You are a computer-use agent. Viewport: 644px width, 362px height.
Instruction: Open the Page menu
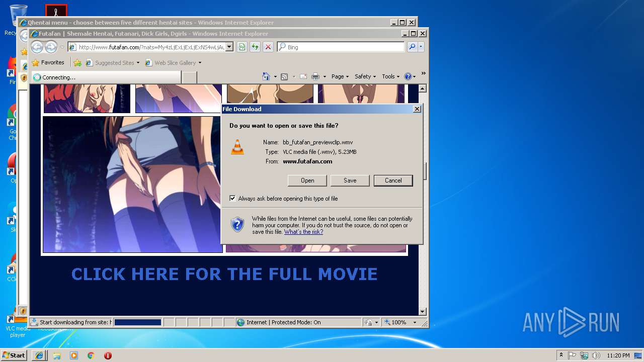340,76
